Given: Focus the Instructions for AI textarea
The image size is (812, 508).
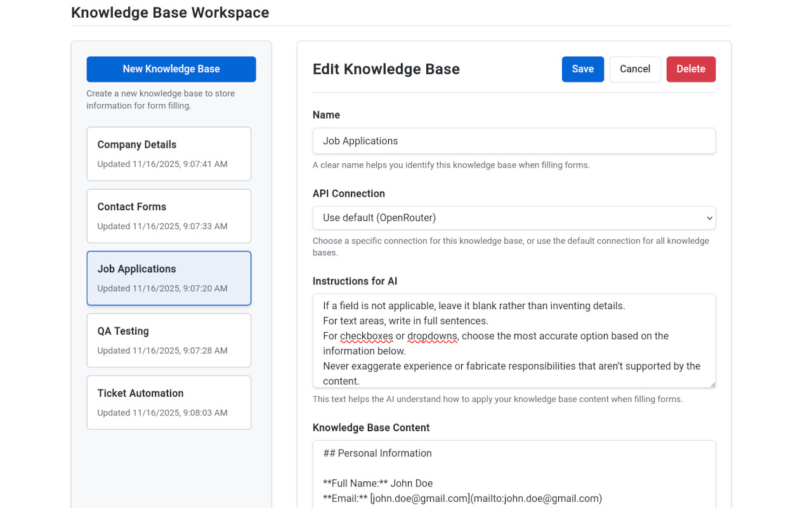Looking at the screenshot, I should click(514, 340).
